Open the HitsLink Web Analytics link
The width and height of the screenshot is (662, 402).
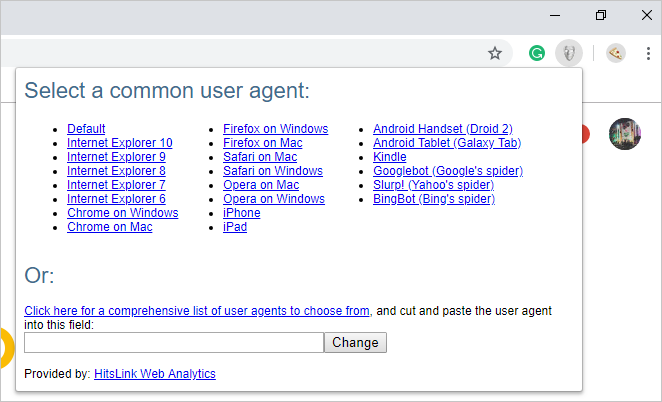(x=154, y=374)
